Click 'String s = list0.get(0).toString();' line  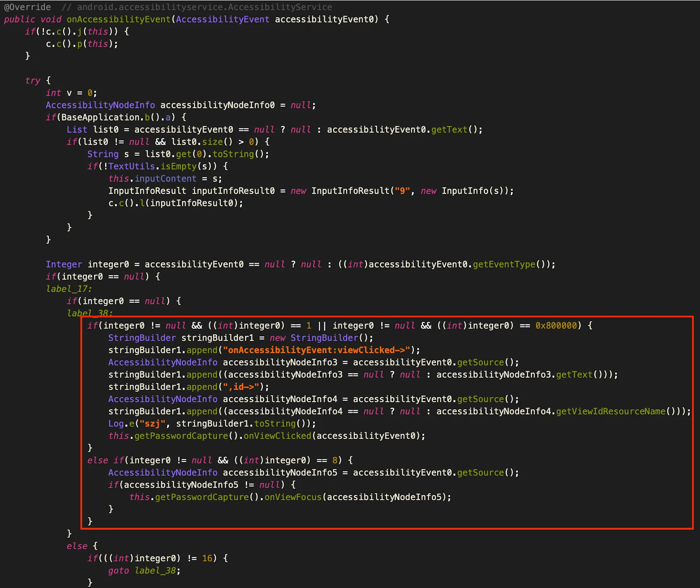point(178,154)
